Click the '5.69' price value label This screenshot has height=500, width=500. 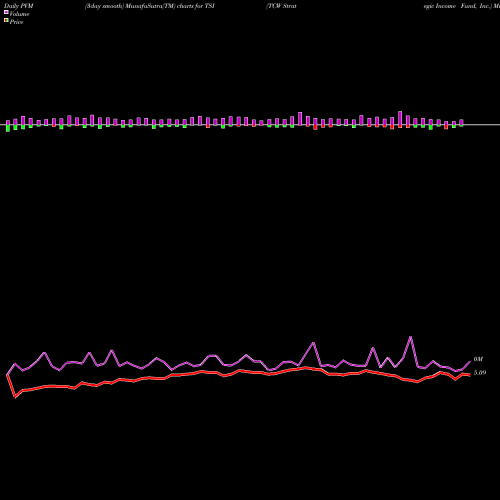pos(480,373)
